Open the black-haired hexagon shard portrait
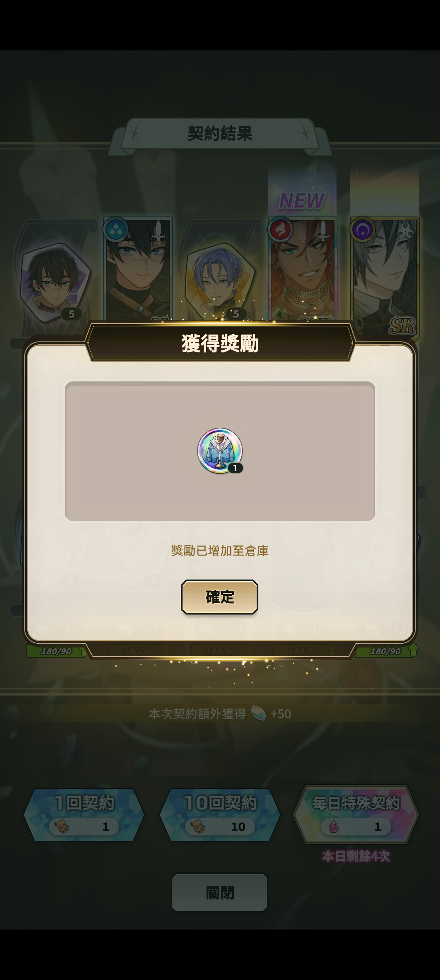Image resolution: width=440 pixels, height=980 pixels. point(55,283)
